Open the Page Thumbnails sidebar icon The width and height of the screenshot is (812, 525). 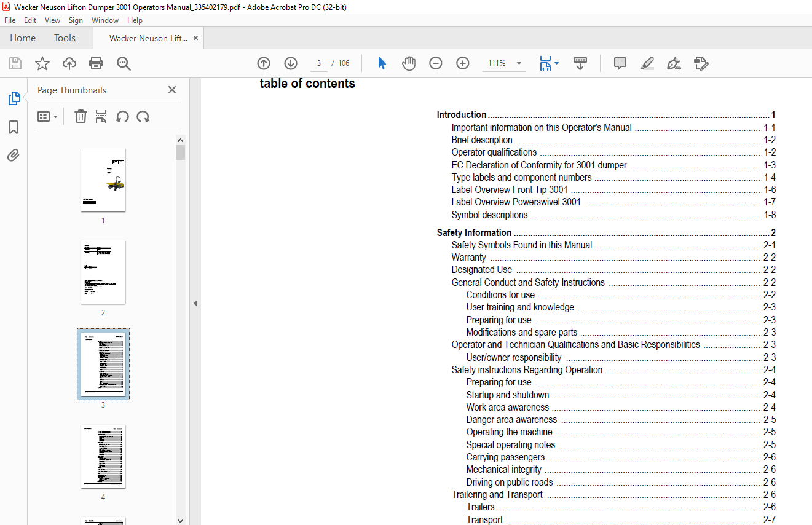tap(14, 98)
